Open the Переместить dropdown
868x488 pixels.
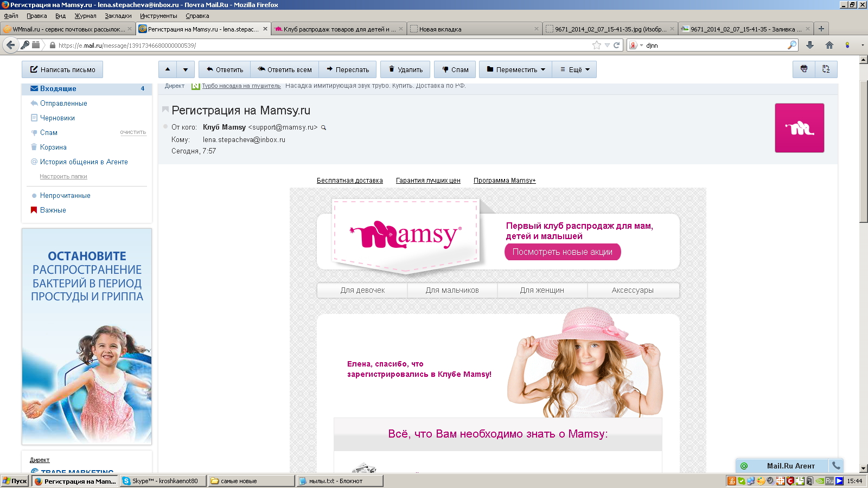tap(515, 69)
